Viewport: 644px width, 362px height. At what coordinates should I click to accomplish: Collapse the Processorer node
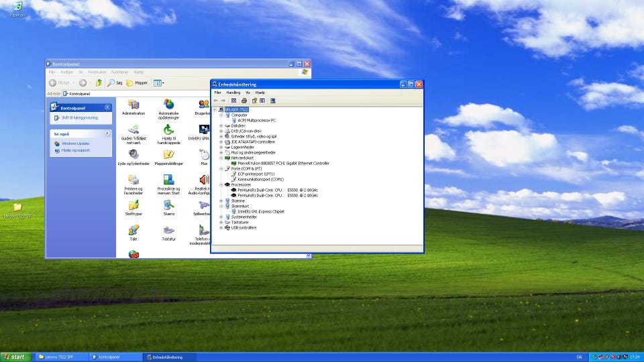coord(221,185)
